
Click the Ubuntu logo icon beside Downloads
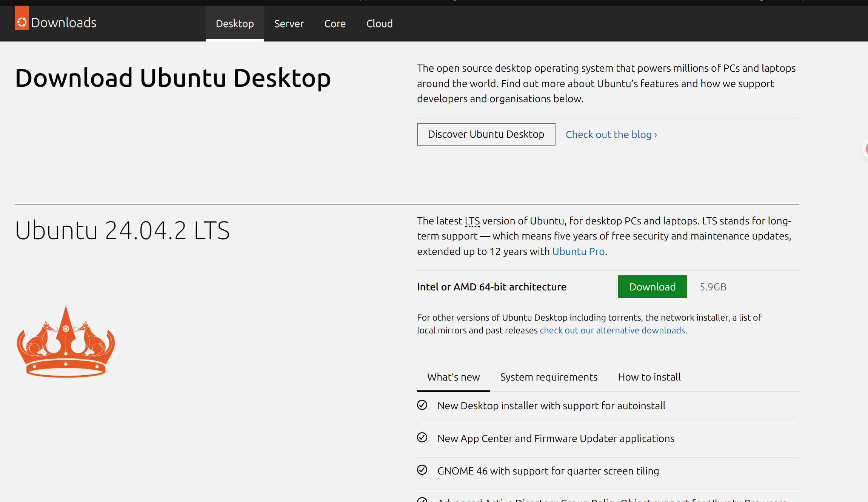click(22, 22)
